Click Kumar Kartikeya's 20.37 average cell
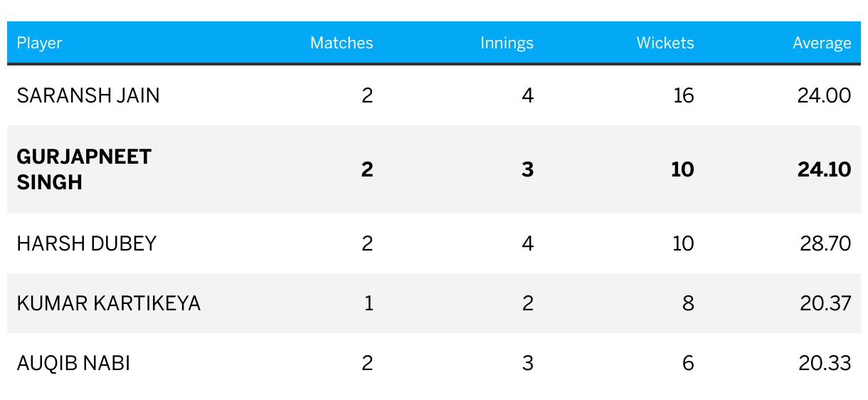Viewport: 868px width, 400px height. [x=825, y=303]
